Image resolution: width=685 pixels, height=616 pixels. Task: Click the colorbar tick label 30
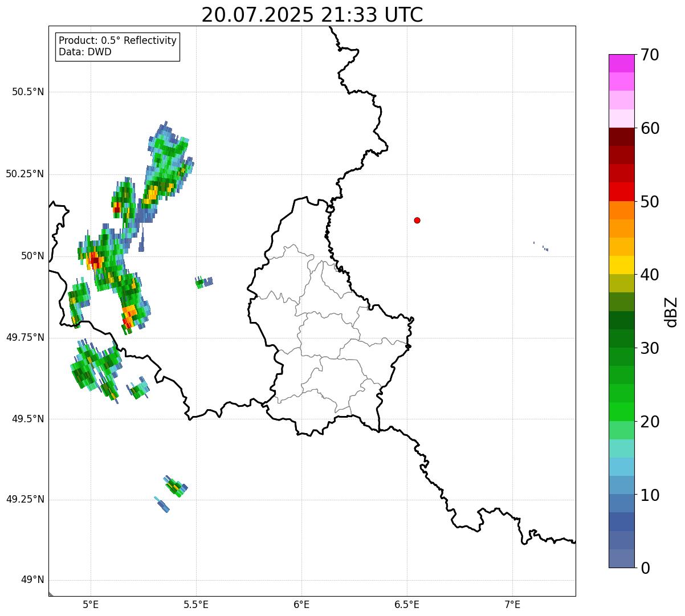click(x=650, y=348)
